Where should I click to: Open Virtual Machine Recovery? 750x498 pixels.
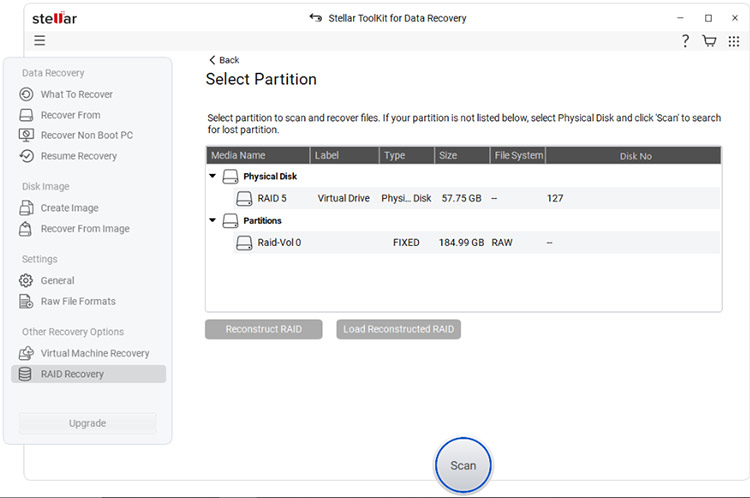[x=94, y=353]
